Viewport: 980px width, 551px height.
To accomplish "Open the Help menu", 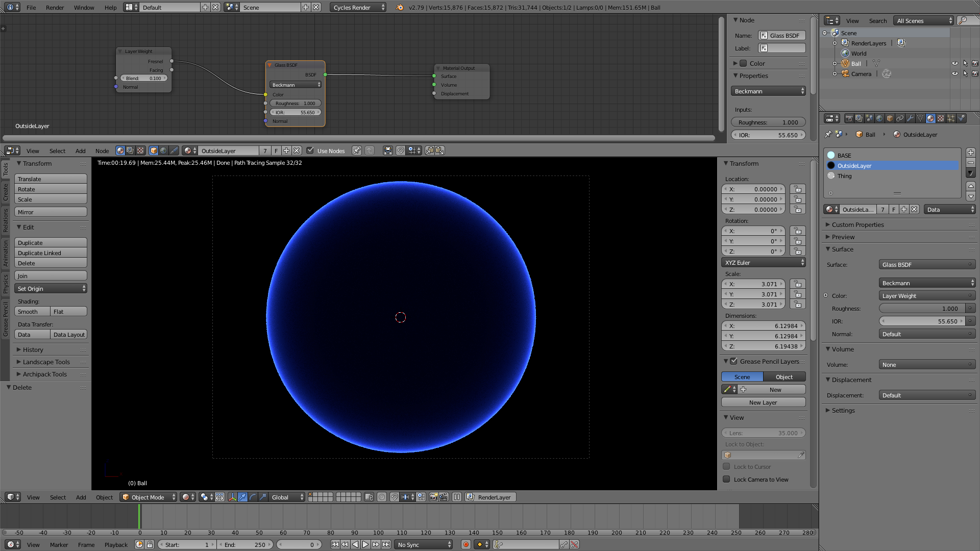I will click(111, 8).
